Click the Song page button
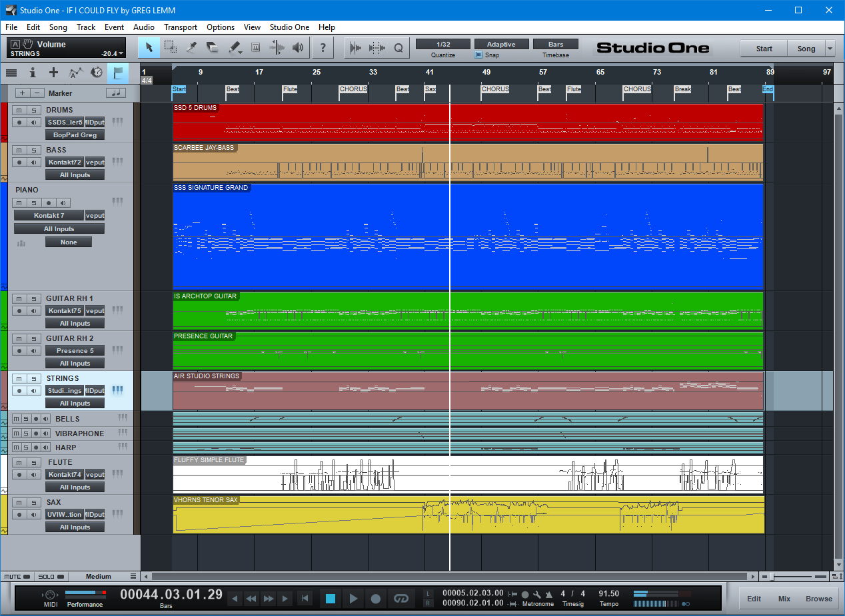 (x=806, y=49)
